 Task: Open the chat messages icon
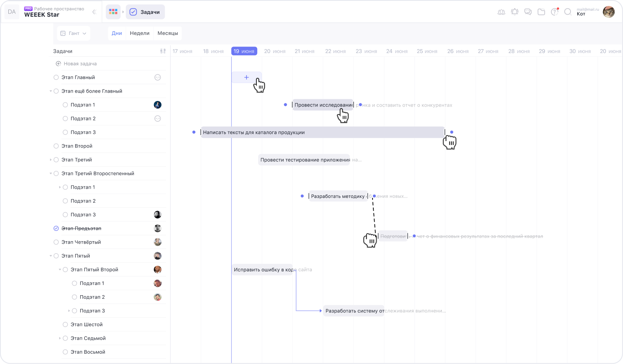[528, 12]
